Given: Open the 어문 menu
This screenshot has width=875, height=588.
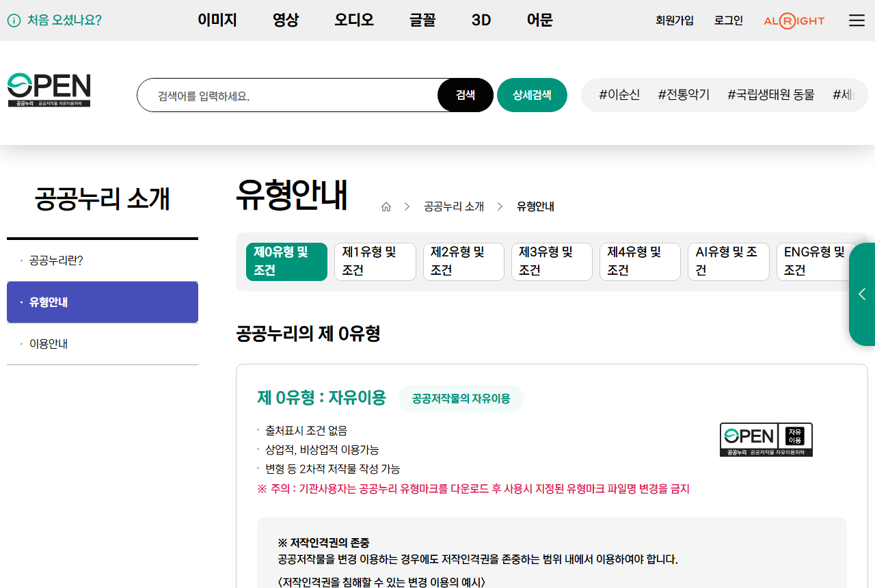Looking at the screenshot, I should (539, 21).
